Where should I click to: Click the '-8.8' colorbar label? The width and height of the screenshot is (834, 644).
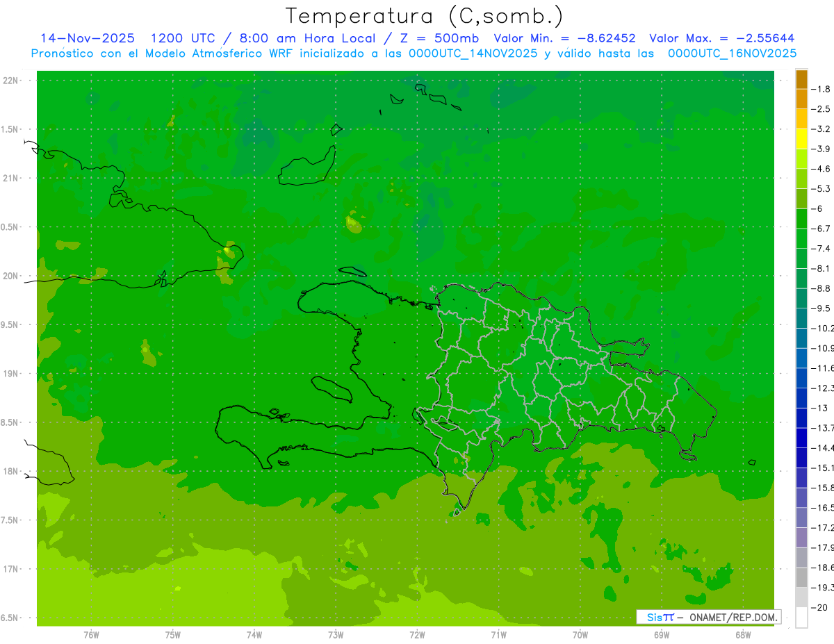click(821, 288)
